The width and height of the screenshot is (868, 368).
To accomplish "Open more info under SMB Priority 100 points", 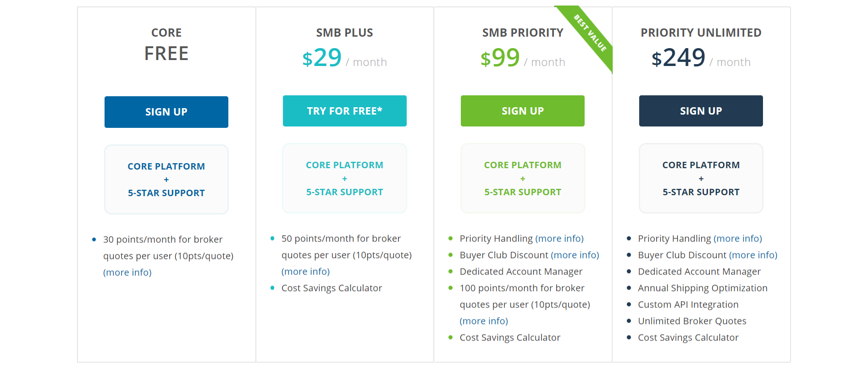I will tap(484, 321).
